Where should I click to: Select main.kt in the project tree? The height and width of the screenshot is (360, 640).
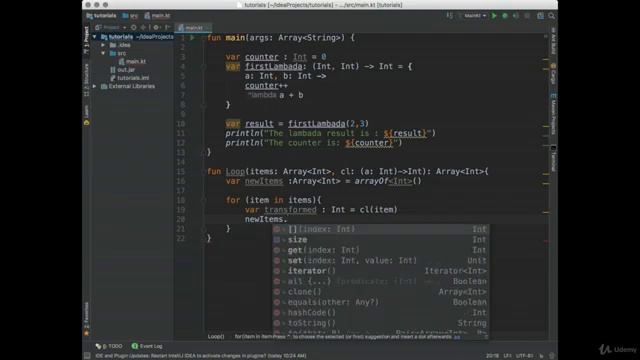click(x=132, y=61)
